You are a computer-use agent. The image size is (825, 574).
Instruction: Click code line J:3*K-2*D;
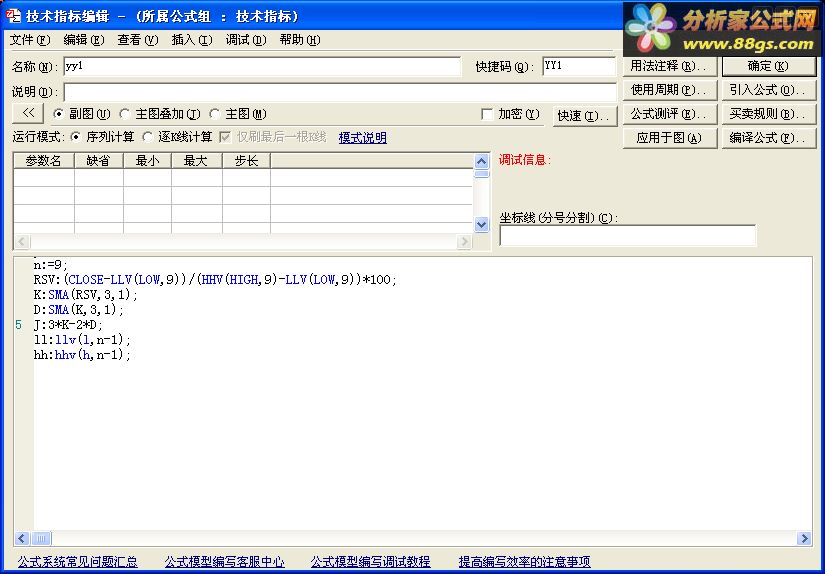tap(68, 325)
